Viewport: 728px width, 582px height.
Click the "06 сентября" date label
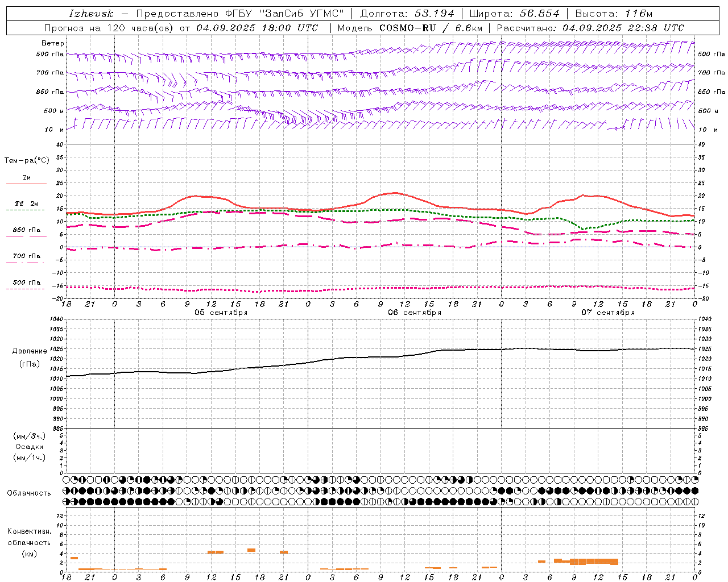pyautogui.click(x=415, y=313)
